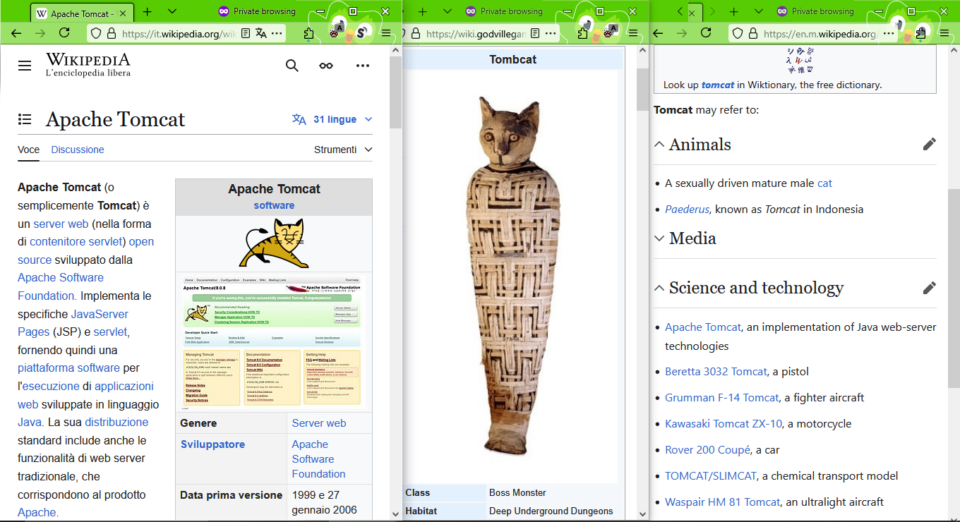Click the 'software' link under infobox title
This screenshot has height=522, width=960.
click(x=274, y=206)
